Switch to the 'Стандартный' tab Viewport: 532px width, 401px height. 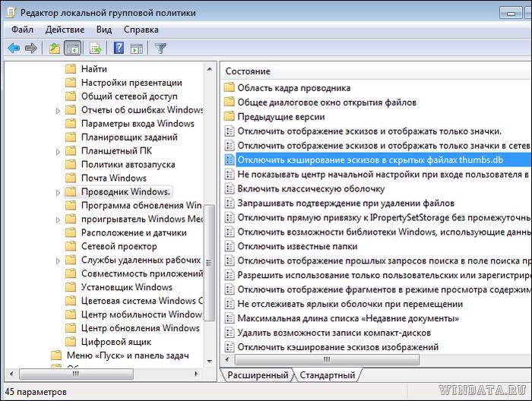327,375
